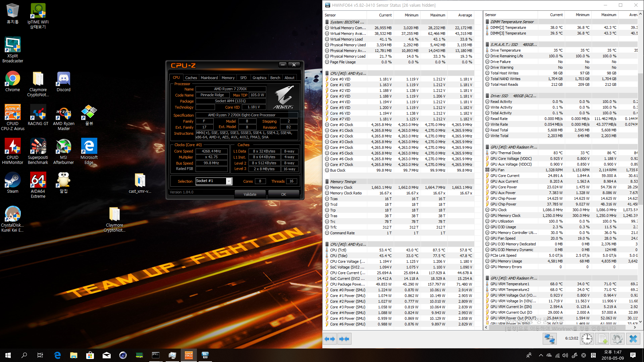
Task: Click HWiNFO expand columns arrows button
Action: point(330,339)
